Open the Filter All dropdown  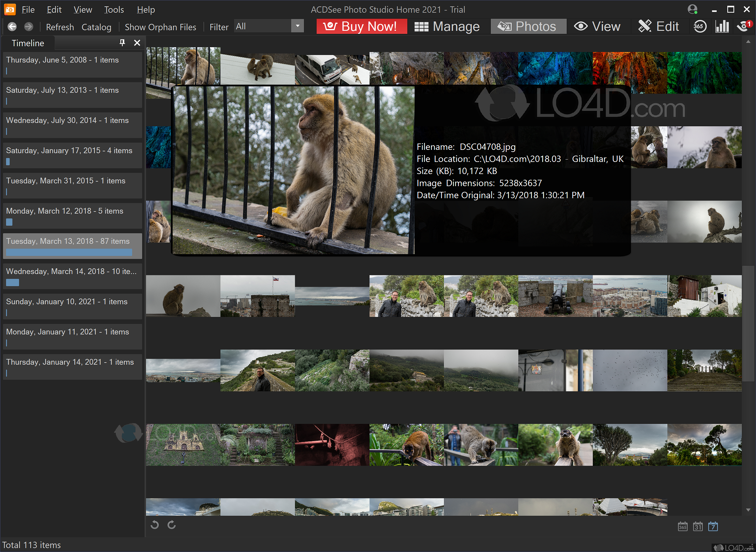click(297, 26)
